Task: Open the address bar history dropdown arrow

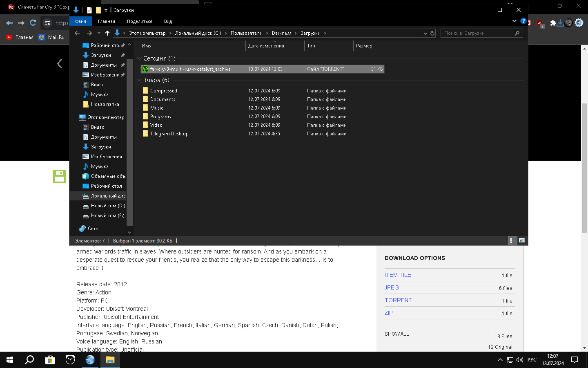Action: tap(425, 33)
